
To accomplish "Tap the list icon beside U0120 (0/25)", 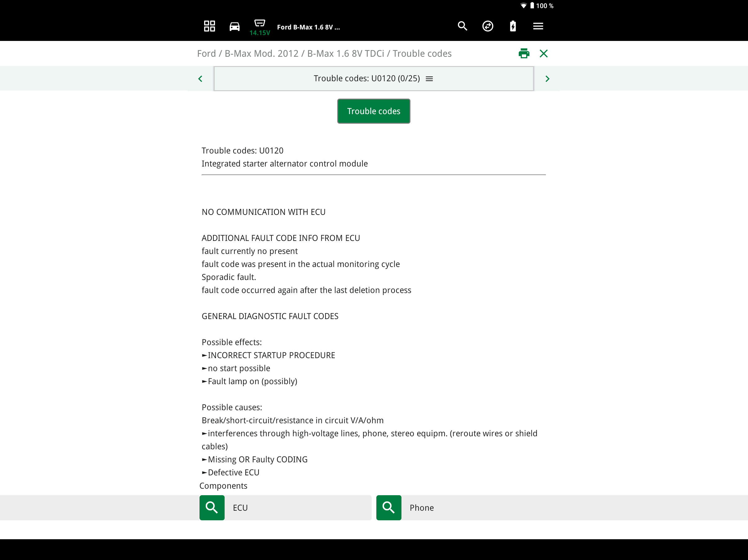I will 429,79.
